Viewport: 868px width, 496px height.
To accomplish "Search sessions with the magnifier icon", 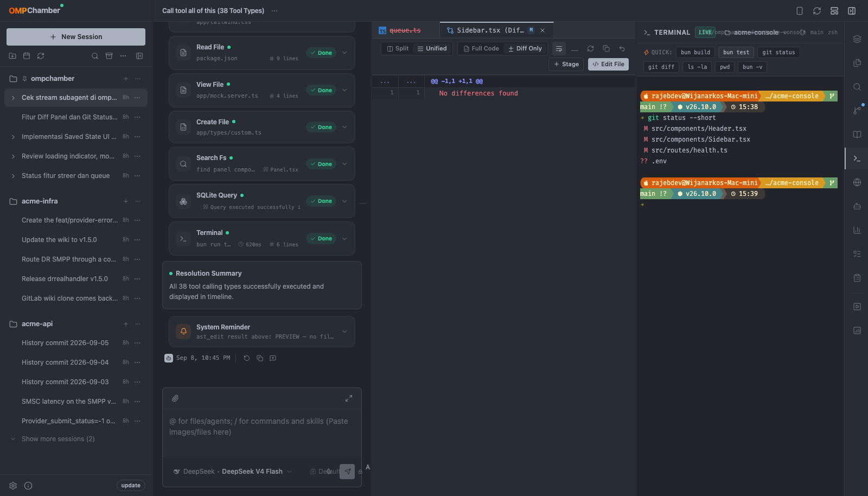I will coord(95,56).
